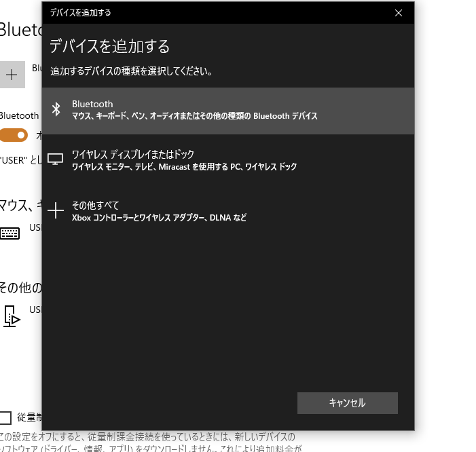The width and height of the screenshot is (476, 452).
Task: Select the keyboard device icon in Settings
Action: [10, 233]
